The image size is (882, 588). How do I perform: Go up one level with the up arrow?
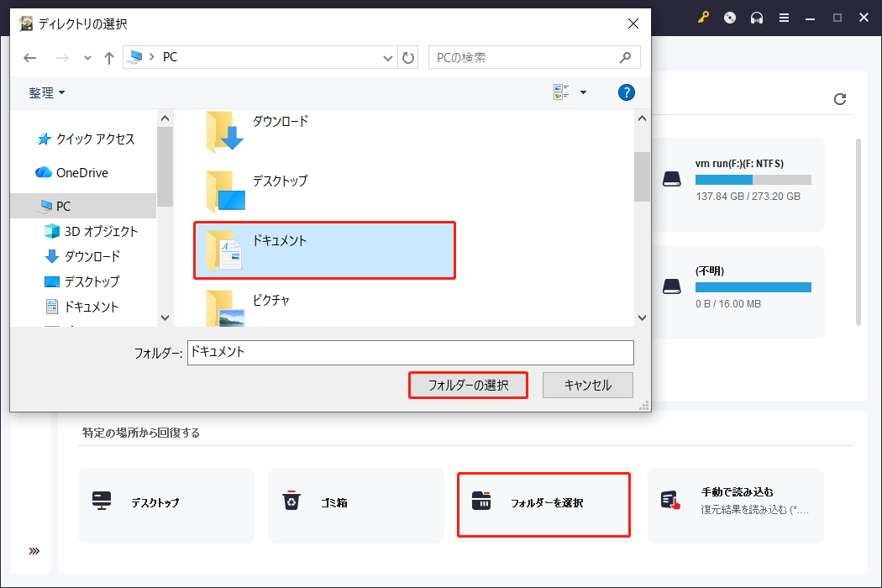(x=109, y=58)
